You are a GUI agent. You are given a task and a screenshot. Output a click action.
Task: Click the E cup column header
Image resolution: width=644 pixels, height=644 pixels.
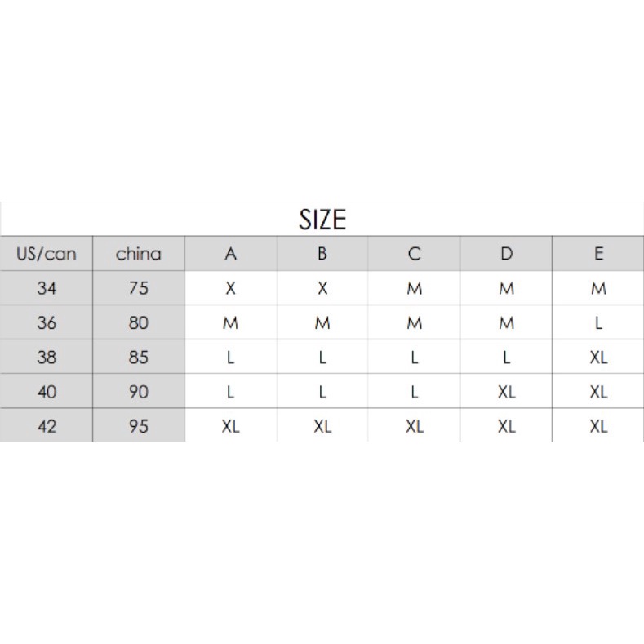(x=598, y=254)
